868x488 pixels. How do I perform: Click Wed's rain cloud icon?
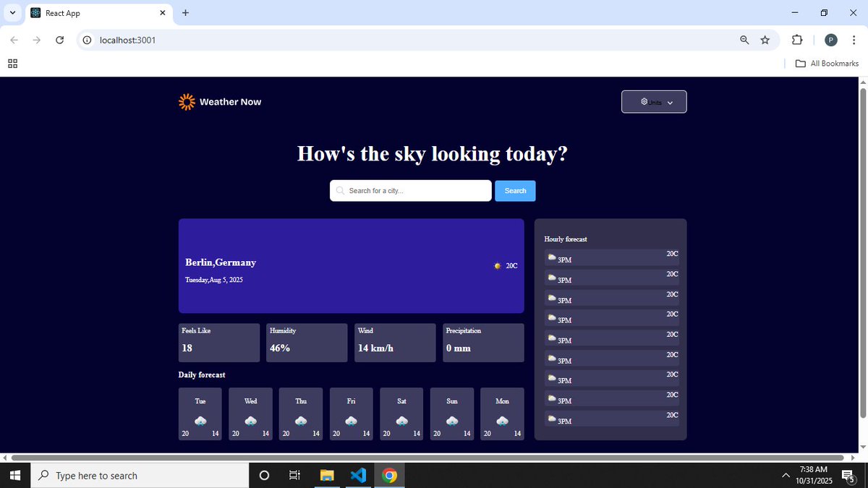coord(251,421)
